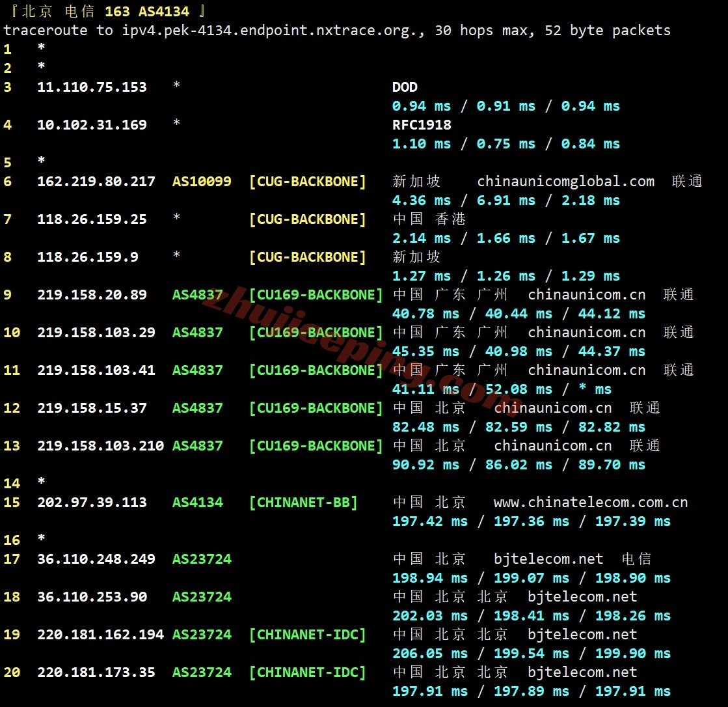Click the RFC1918 label on hop 4
The height and width of the screenshot is (707, 728).
(422, 125)
